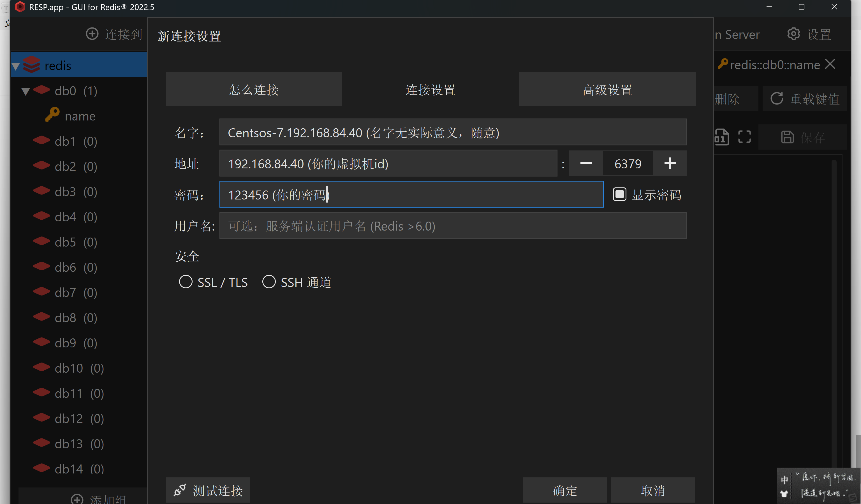Click the db13 database icon

click(x=42, y=443)
